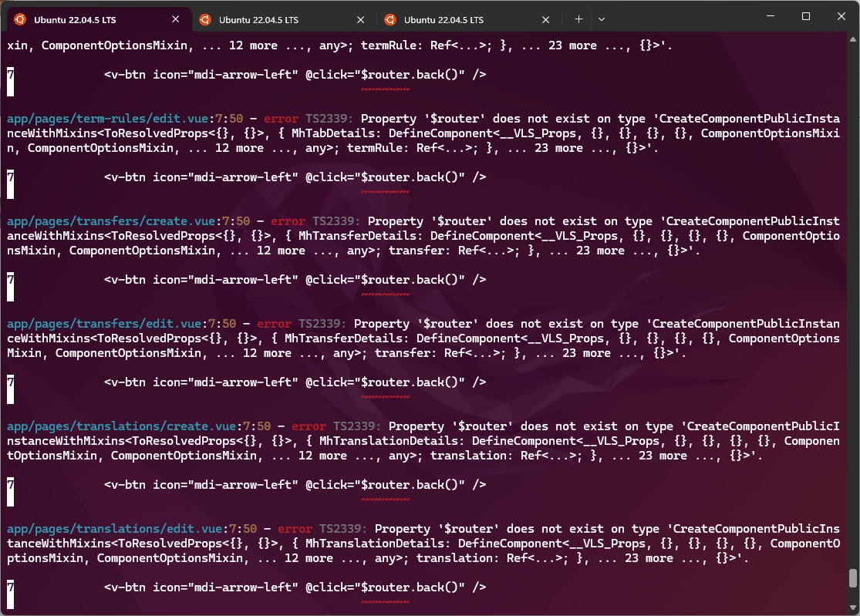Click v-btn code line under translations/edit.vue error

tap(295, 587)
